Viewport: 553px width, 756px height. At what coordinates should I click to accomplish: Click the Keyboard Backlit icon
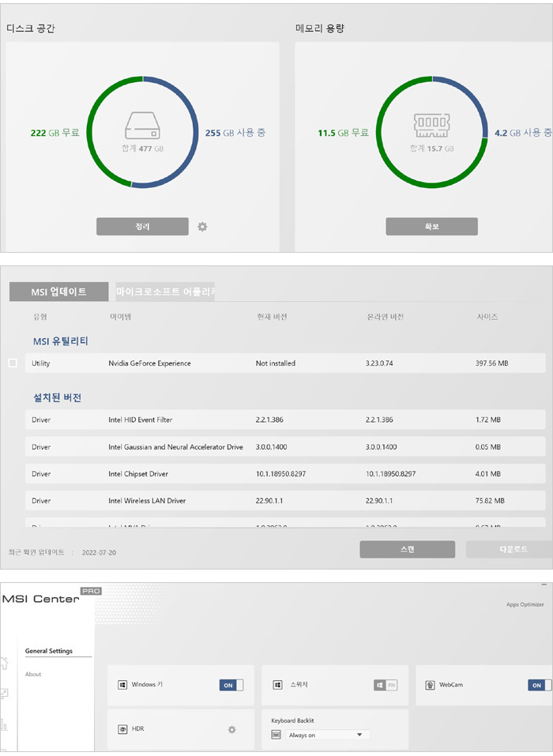coord(276,735)
